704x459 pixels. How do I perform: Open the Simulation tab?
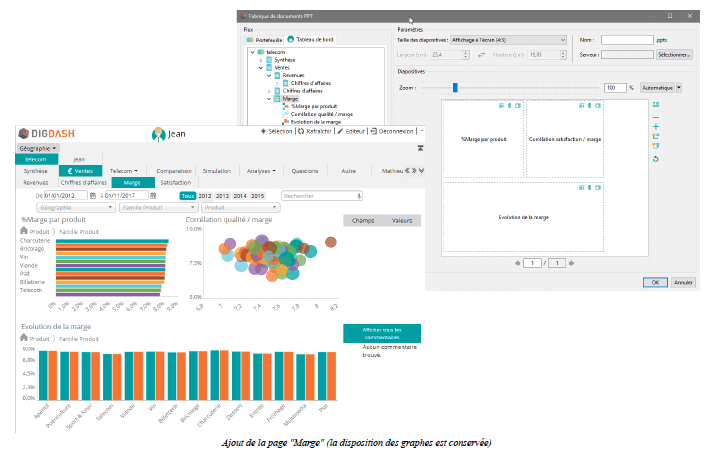pos(216,171)
